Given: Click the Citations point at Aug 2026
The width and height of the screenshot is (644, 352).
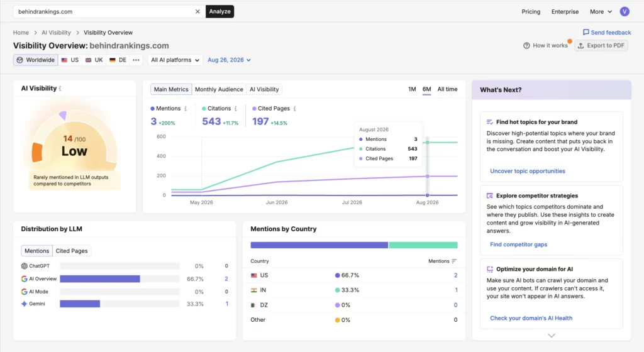Looking at the screenshot, I should (428, 142).
